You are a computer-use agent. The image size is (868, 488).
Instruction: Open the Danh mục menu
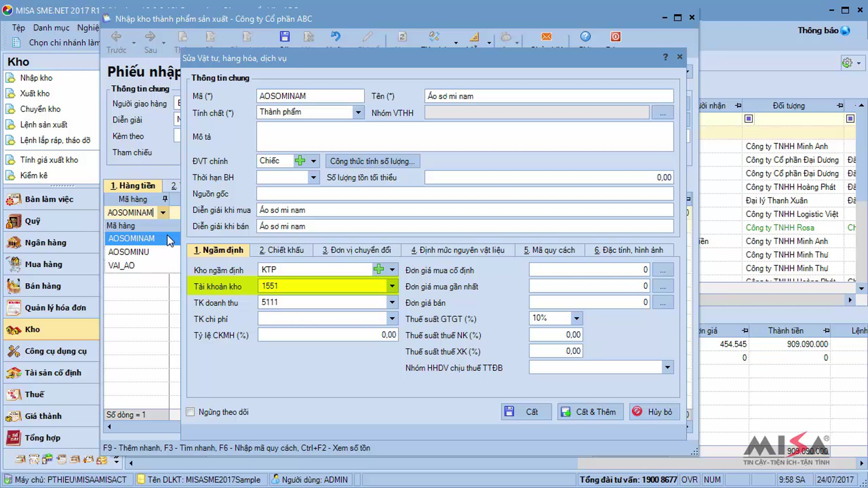pyautogui.click(x=51, y=28)
